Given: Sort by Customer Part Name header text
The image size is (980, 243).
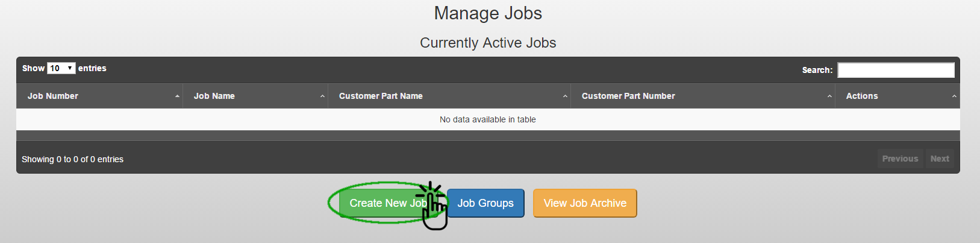Looking at the screenshot, I should [381, 96].
